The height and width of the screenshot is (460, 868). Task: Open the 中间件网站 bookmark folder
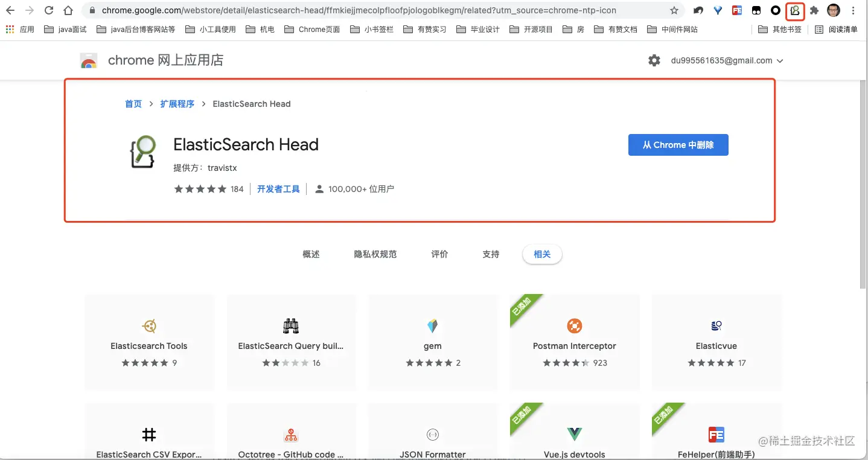(x=672, y=29)
